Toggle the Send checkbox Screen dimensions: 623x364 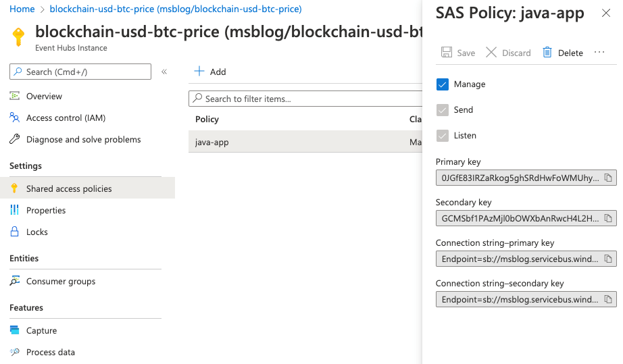(x=442, y=110)
